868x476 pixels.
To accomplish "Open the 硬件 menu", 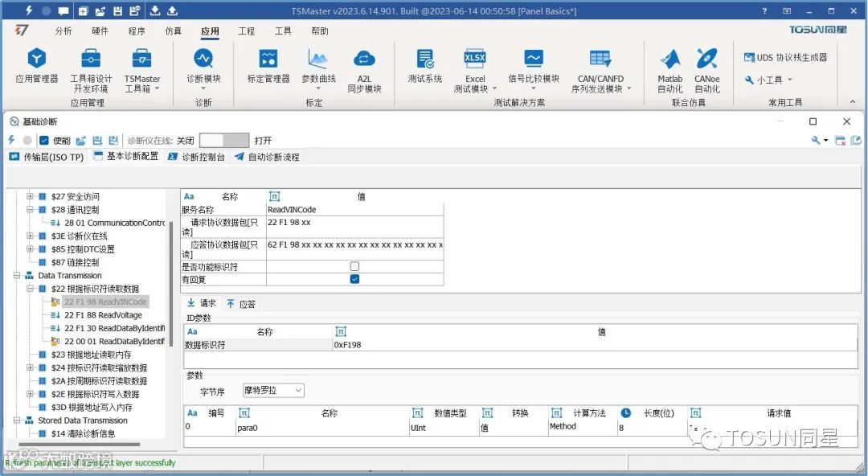I will 100,31.
